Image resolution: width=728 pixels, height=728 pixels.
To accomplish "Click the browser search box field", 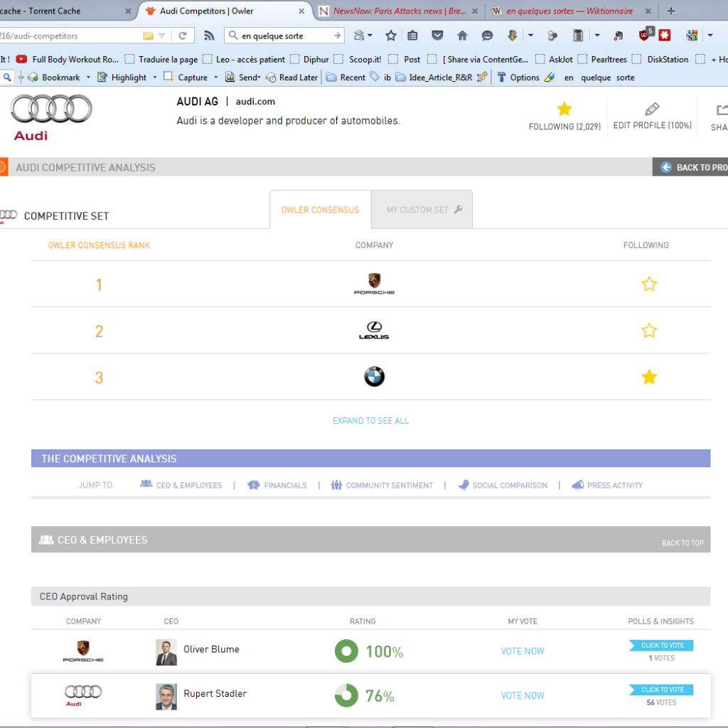I will 284,36.
